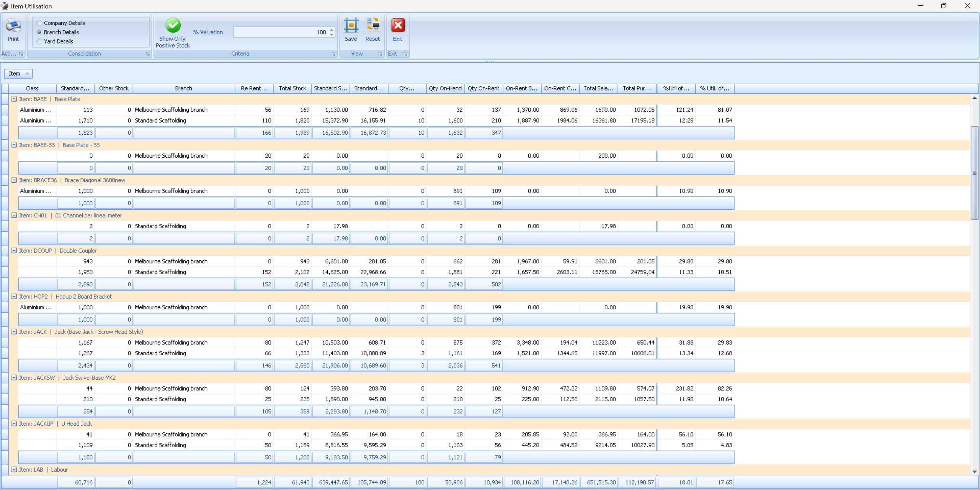Screen dimensions: 980x490
Task: Click the Reset view icon
Action: (x=372, y=26)
